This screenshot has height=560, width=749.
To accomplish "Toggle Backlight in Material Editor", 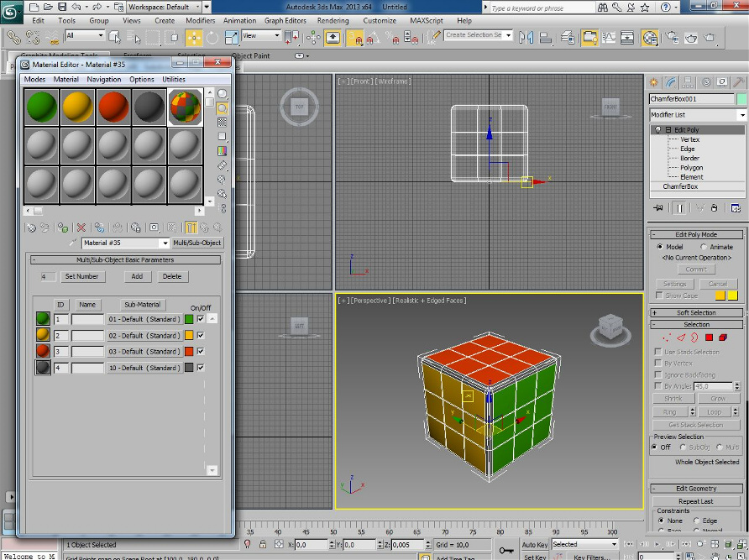I will 223,108.
